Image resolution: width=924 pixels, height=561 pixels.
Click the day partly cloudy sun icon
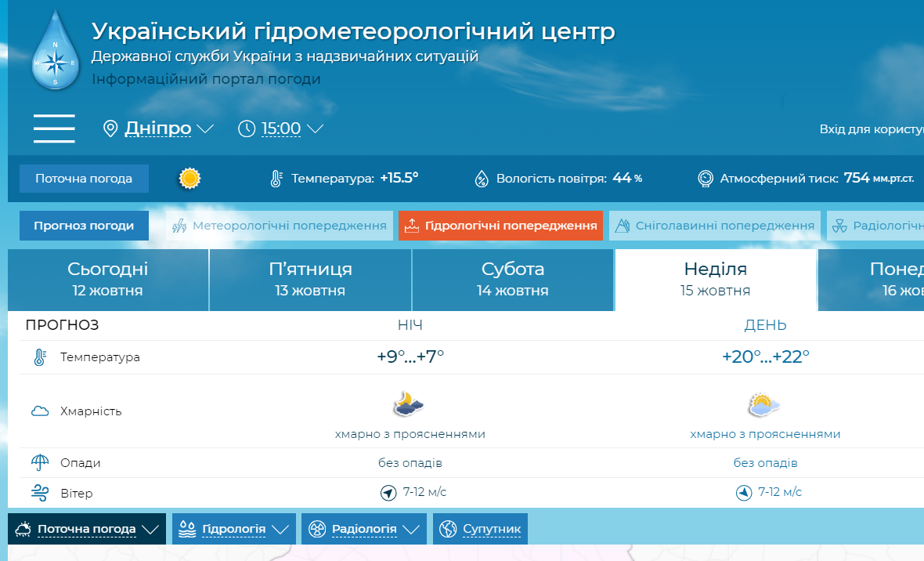tap(764, 404)
